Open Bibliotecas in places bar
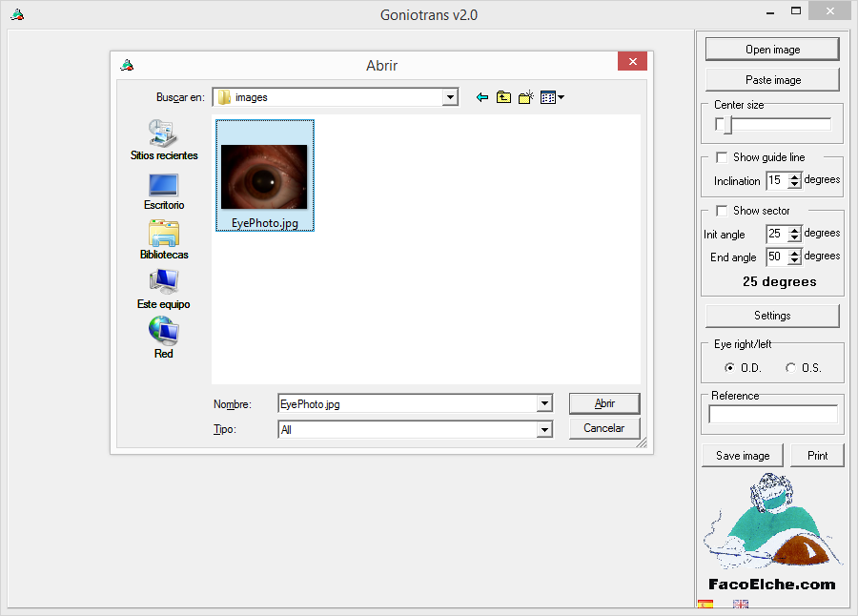 (x=164, y=240)
